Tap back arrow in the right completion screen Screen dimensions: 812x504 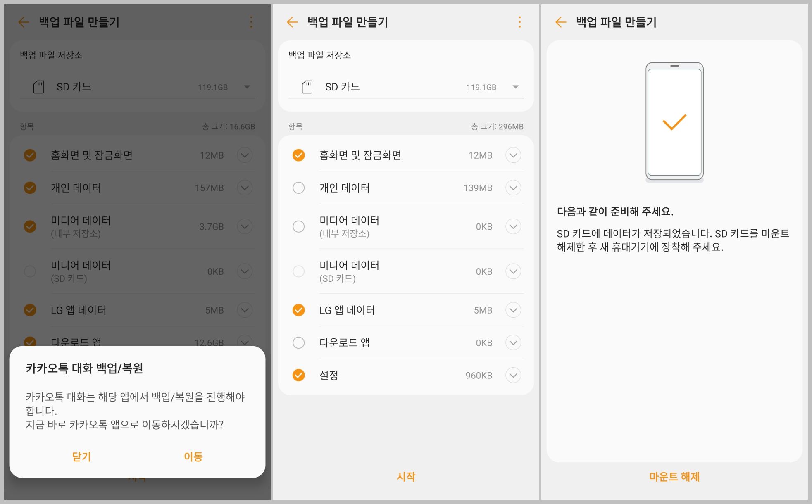561,22
